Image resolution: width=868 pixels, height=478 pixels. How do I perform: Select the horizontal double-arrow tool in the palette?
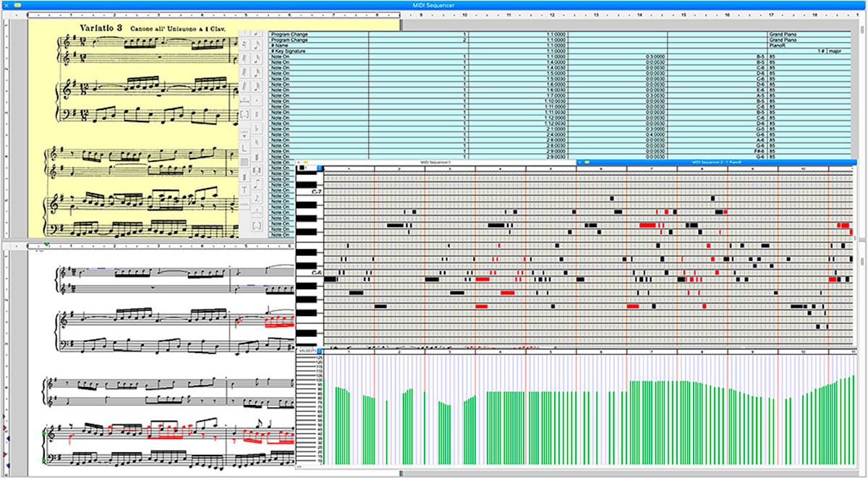(244, 101)
